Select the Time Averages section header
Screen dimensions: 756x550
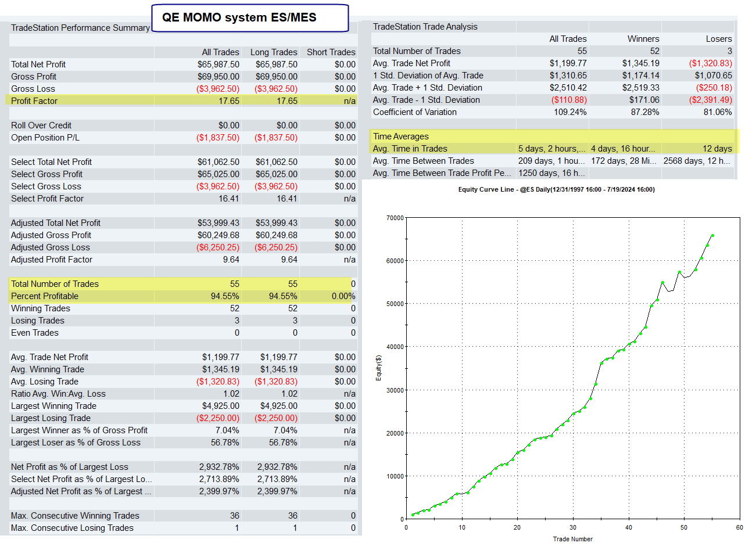[x=401, y=136]
